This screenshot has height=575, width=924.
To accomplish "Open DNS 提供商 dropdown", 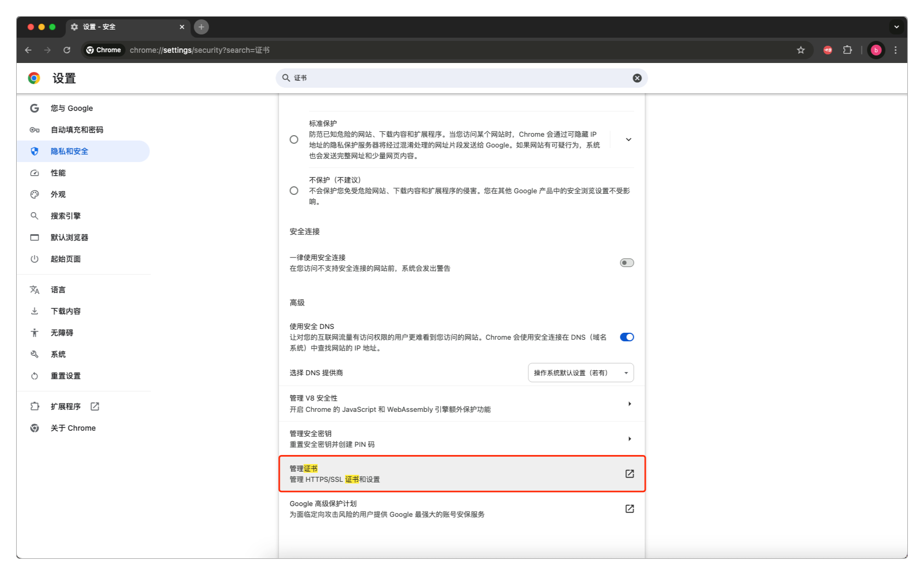I will click(x=581, y=373).
